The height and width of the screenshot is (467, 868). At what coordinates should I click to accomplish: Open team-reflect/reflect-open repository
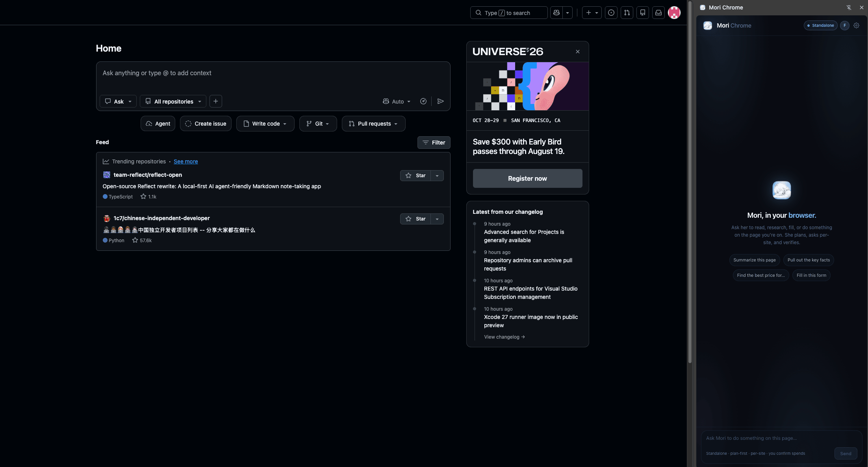(x=148, y=175)
